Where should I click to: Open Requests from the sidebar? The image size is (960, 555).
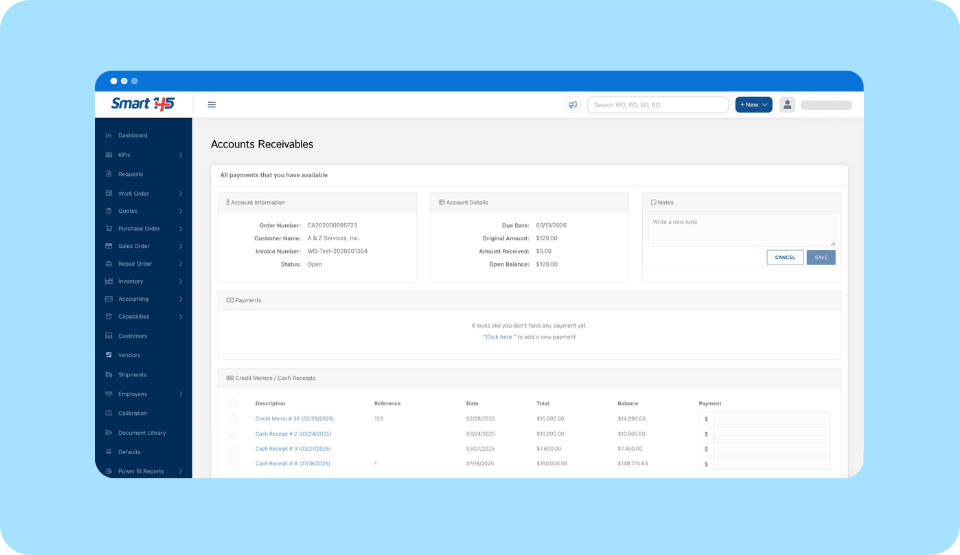coord(130,174)
